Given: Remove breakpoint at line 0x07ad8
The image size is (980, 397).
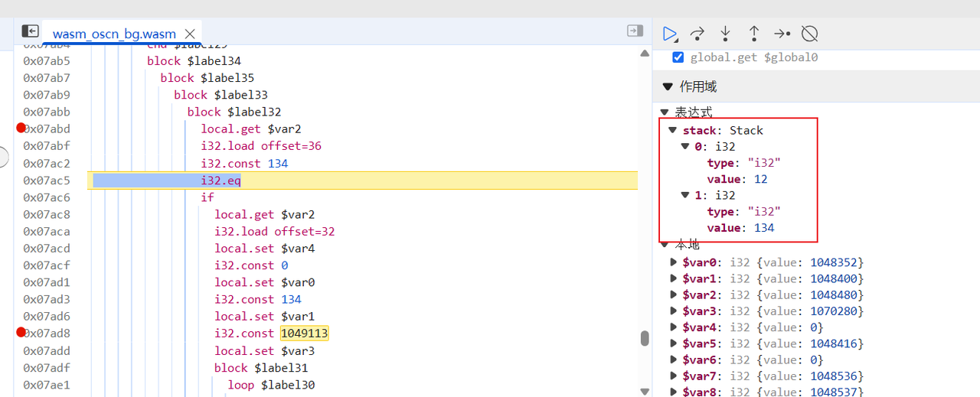Looking at the screenshot, I should tap(21, 333).
